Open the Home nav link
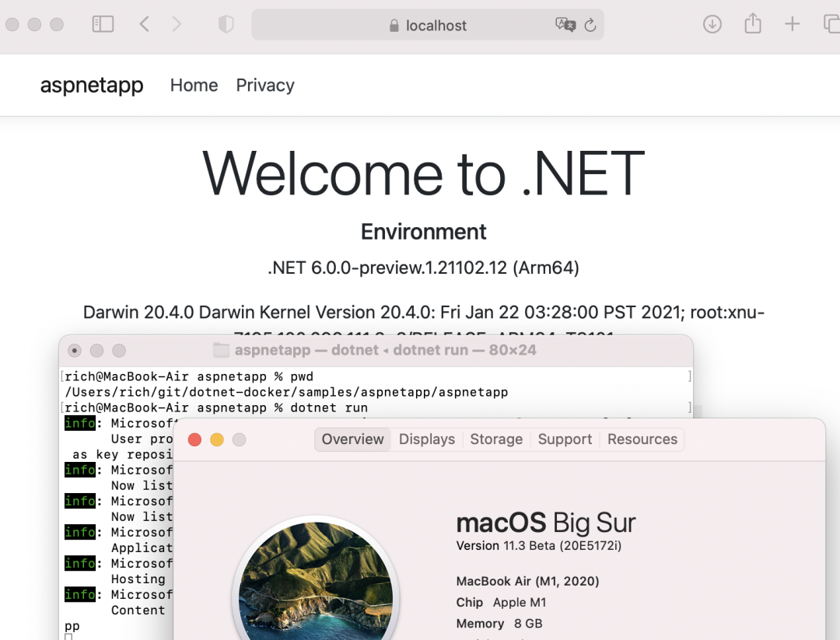The image size is (840, 640). pos(194,86)
